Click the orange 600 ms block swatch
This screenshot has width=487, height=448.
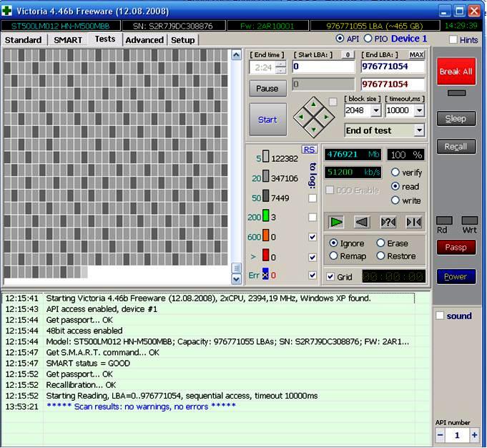click(265, 235)
